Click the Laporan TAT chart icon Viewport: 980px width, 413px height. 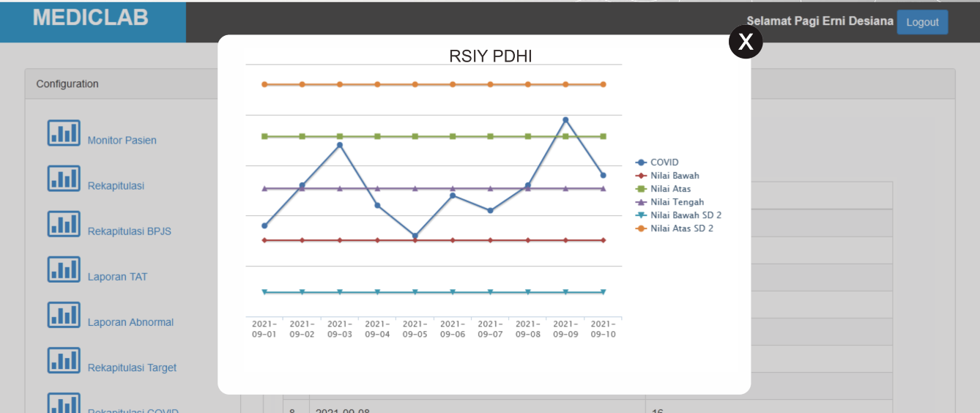point(64,269)
